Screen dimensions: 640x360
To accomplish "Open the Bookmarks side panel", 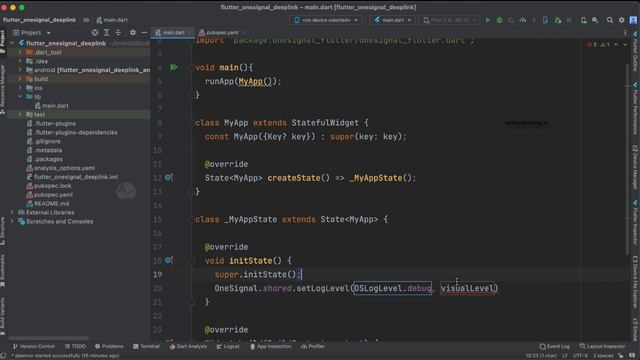I will (x=3, y=271).
